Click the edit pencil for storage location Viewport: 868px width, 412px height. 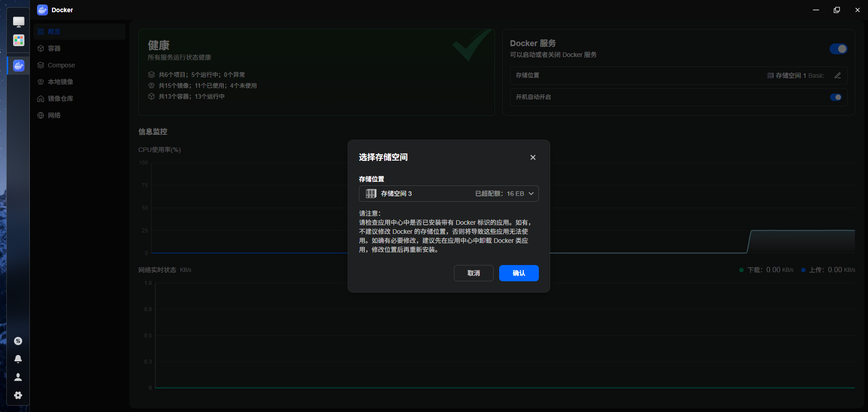[838, 76]
